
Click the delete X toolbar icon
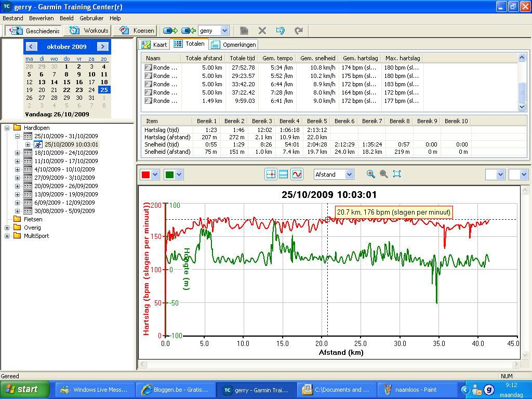tap(262, 31)
